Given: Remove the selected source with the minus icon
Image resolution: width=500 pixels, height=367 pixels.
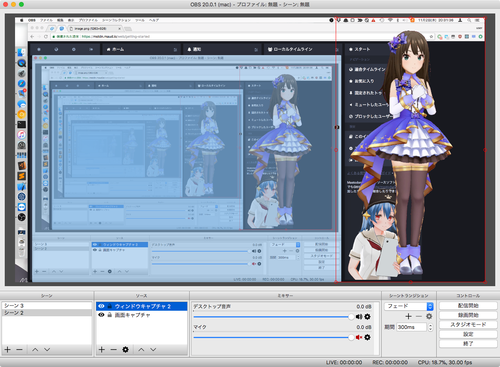Looking at the screenshot, I should pos(113,349).
